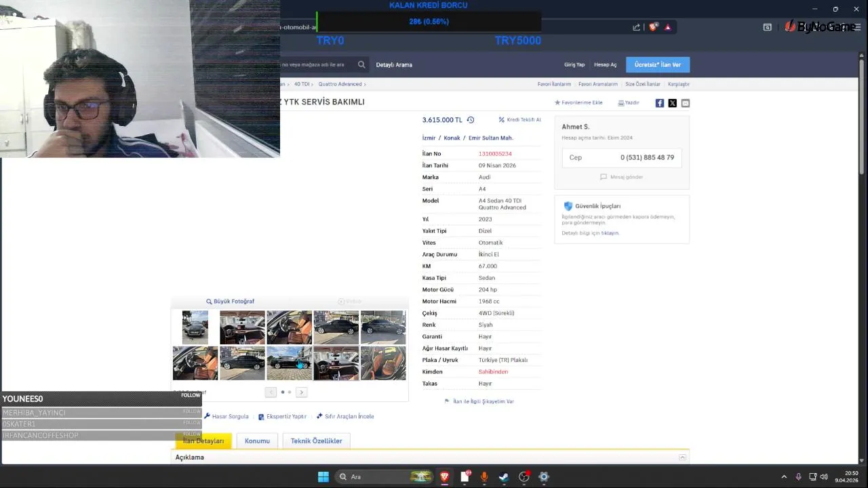The image size is (868, 488).
Task: Share listing on Facebook icon
Action: point(660,103)
